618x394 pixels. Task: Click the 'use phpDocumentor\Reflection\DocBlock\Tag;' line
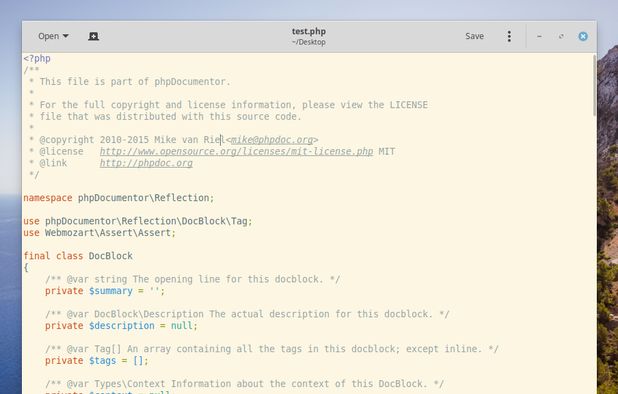click(x=138, y=221)
